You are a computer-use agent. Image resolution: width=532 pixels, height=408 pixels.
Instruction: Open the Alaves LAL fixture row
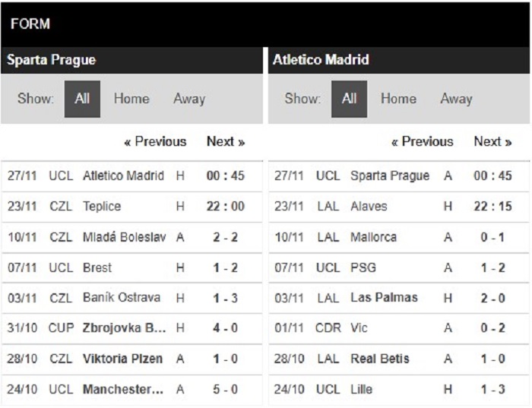(399, 207)
